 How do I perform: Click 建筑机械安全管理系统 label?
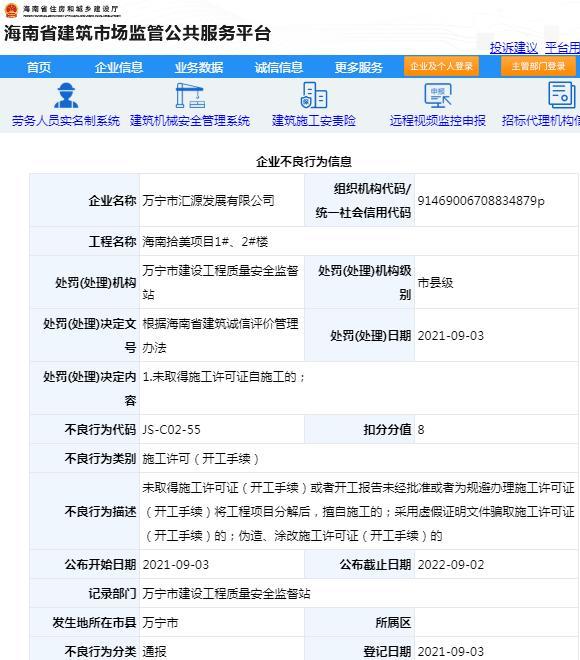point(190,121)
